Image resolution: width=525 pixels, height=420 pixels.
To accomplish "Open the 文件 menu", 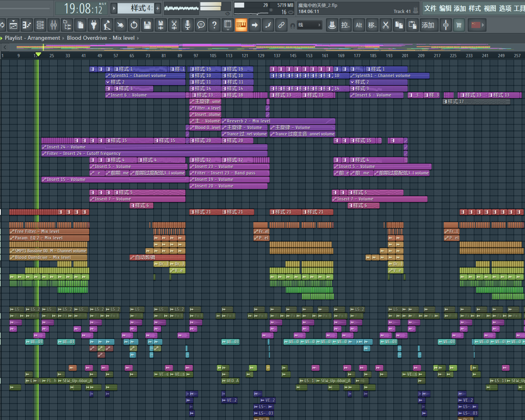I will 430,8.
